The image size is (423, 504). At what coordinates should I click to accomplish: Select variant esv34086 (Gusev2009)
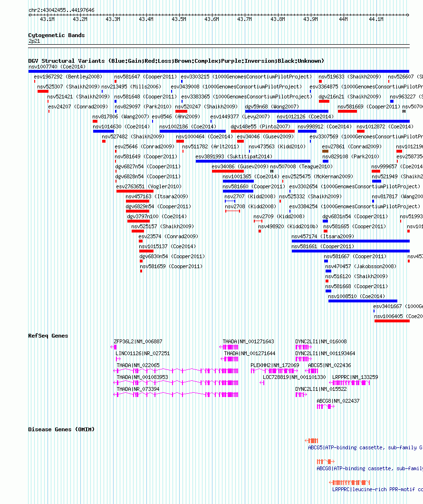[240, 166]
